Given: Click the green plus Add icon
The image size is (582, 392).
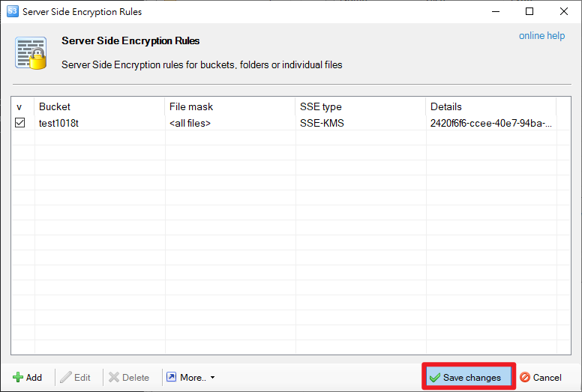Looking at the screenshot, I should pyautogui.click(x=17, y=378).
